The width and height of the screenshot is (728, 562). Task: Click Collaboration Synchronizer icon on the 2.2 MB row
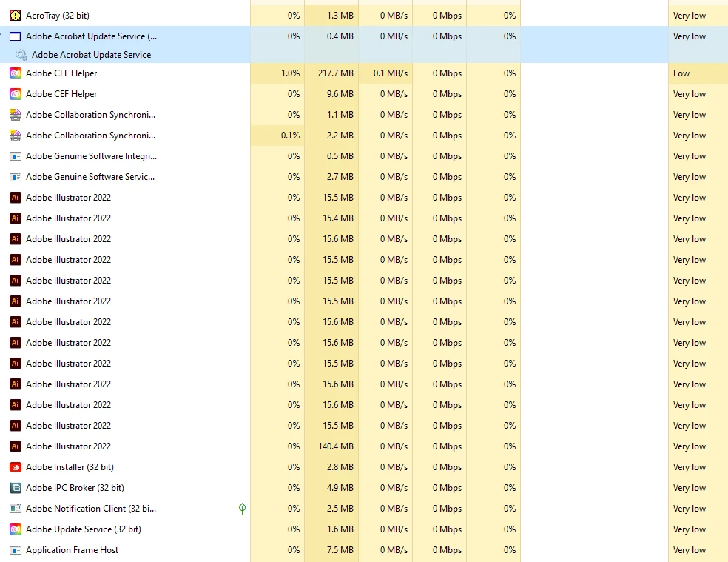16,136
